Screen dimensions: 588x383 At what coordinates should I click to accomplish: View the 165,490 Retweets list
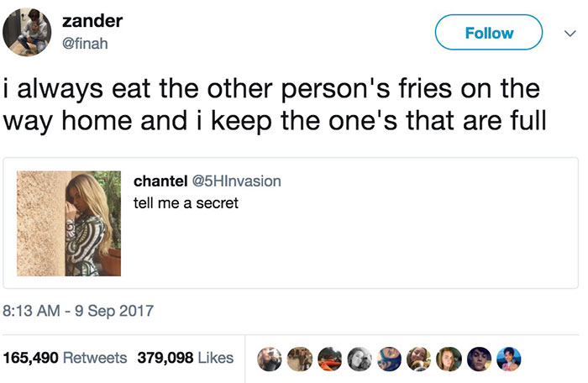coord(66,358)
